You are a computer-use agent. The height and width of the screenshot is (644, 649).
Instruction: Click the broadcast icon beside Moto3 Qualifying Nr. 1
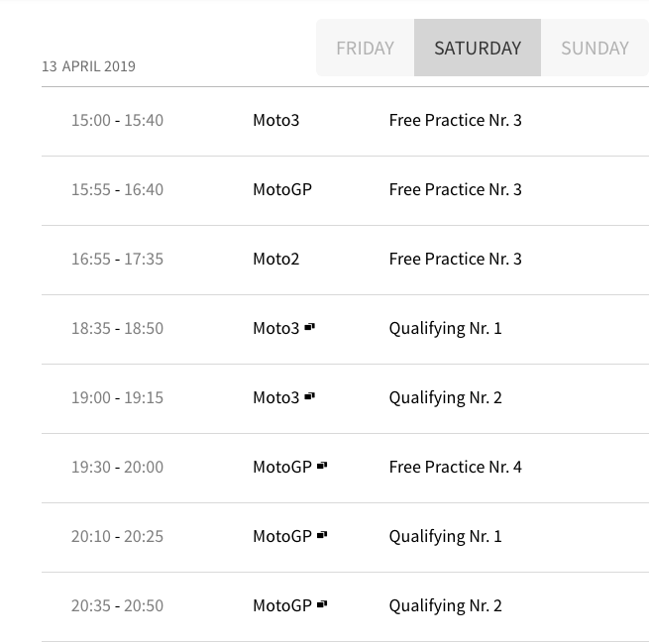pos(309,327)
